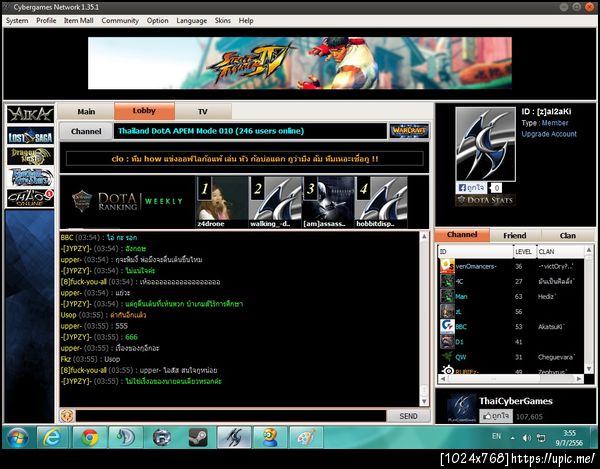Open DotA Stats under the profile avatar

pyautogui.click(x=485, y=200)
